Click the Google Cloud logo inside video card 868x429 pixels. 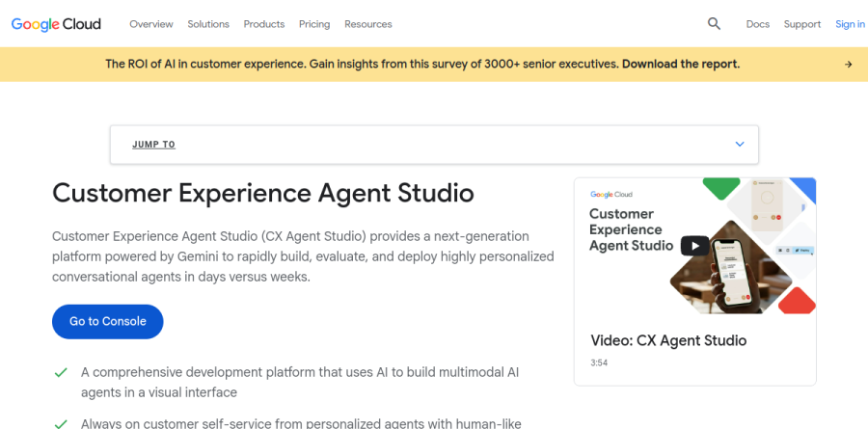point(611,195)
